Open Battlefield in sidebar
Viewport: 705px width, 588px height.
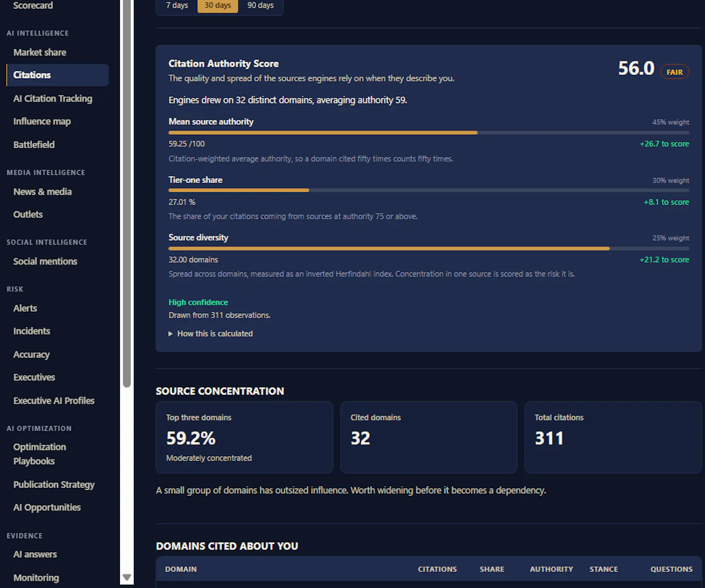34,145
